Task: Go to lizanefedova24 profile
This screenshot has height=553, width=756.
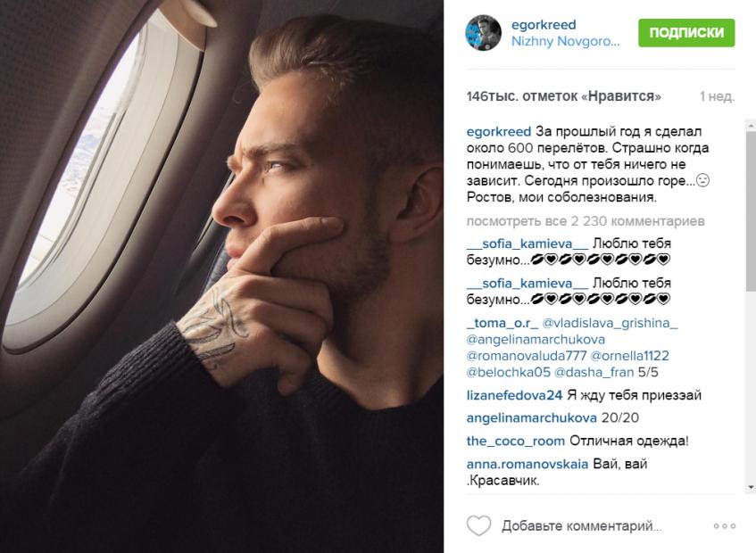Action: point(514,395)
